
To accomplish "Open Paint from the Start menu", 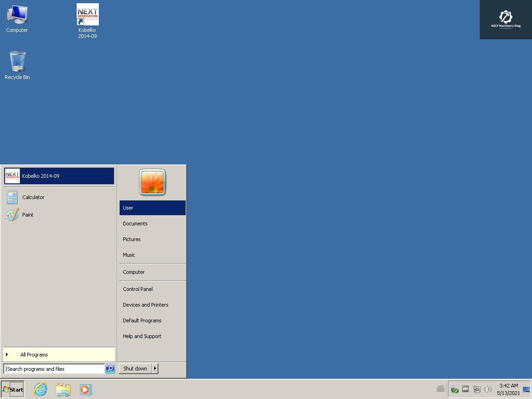I will pyautogui.click(x=28, y=215).
